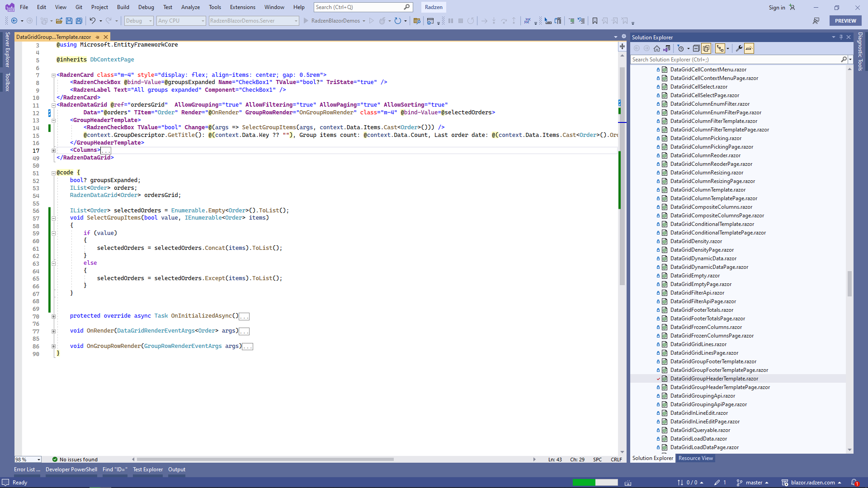Viewport: 868px width, 488px height.
Task: Open the Extensions menu
Action: (x=242, y=7)
